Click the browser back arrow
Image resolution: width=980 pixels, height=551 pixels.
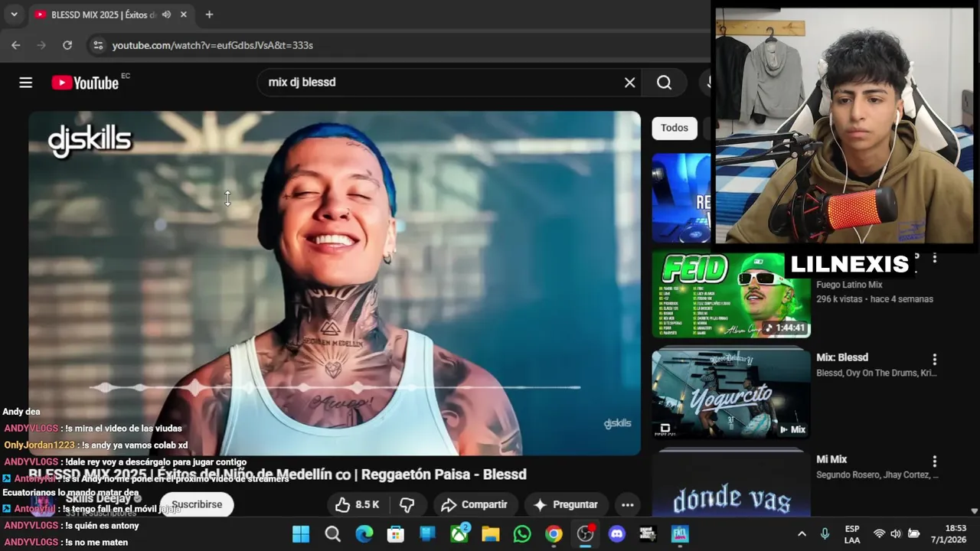15,45
